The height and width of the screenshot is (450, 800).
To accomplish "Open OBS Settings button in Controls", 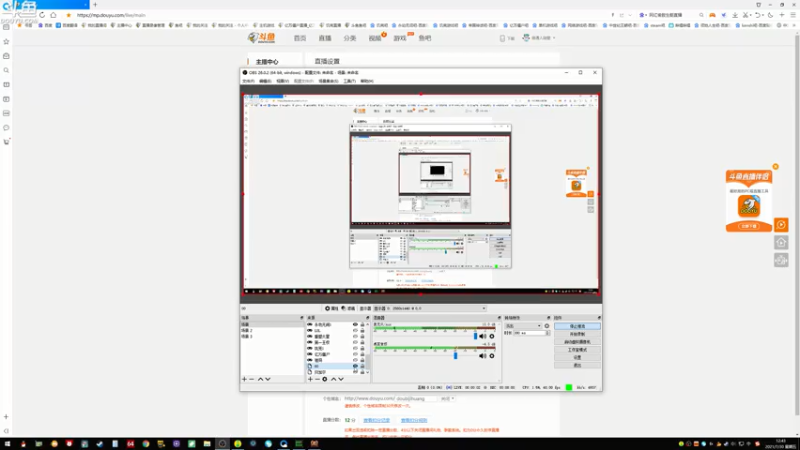I will [577, 358].
